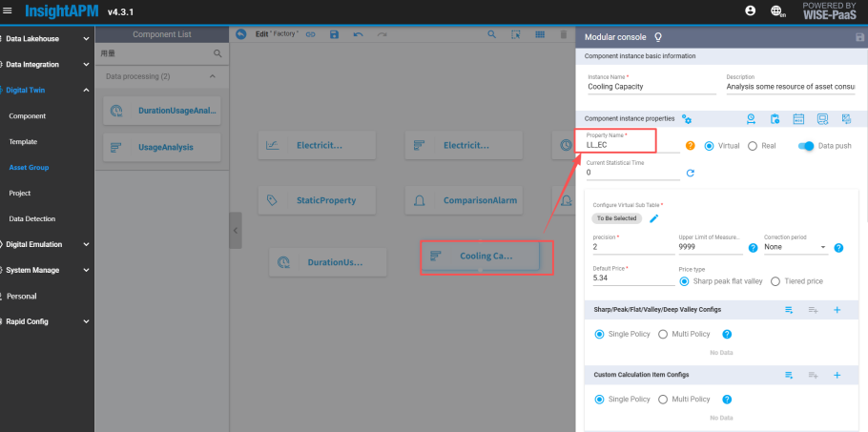868x432 pixels.
Task: Open the Correction period dropdown
Action: [x=796, y=248]
